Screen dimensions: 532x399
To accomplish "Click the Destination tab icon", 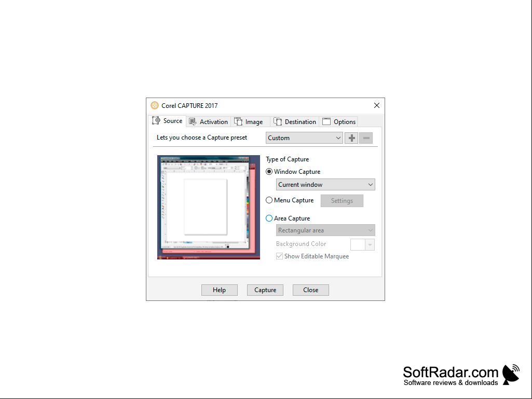I will [x=278, y=121].
